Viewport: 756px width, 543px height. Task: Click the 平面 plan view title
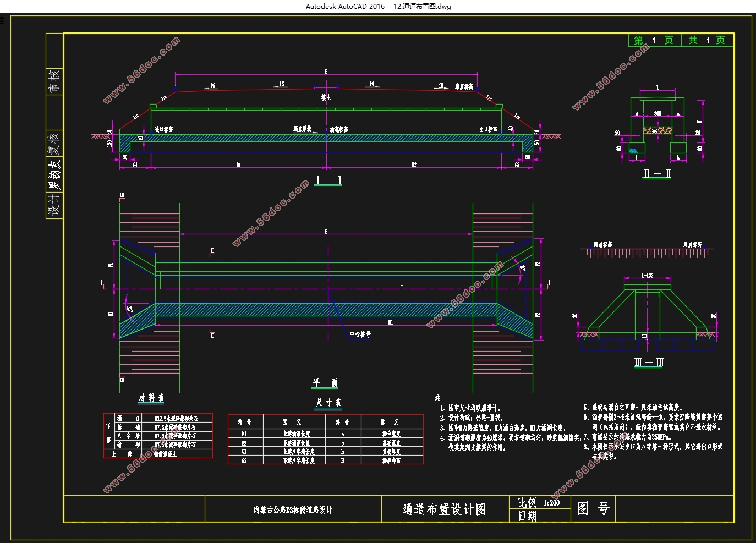325,382
